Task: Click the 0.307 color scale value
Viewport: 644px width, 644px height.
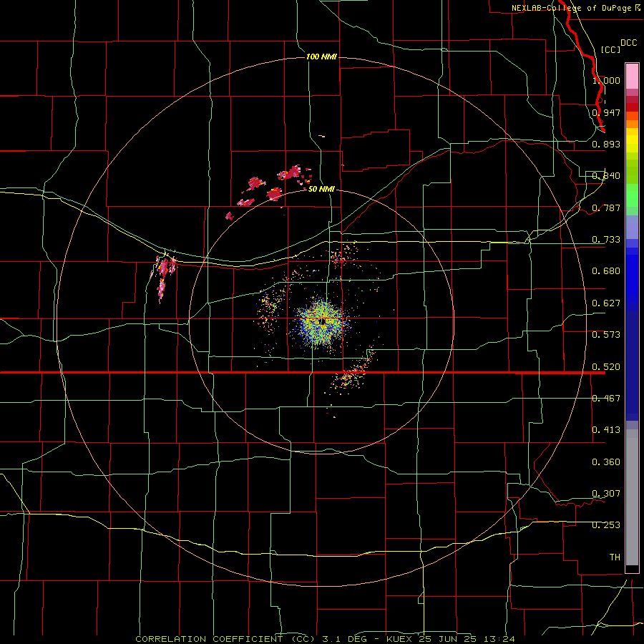Action: click(606, 494)
